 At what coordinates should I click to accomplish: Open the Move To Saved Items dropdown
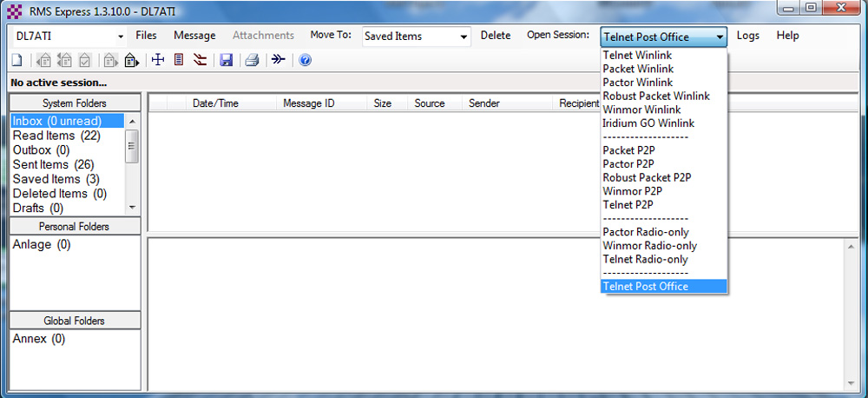tap(464, 36)
